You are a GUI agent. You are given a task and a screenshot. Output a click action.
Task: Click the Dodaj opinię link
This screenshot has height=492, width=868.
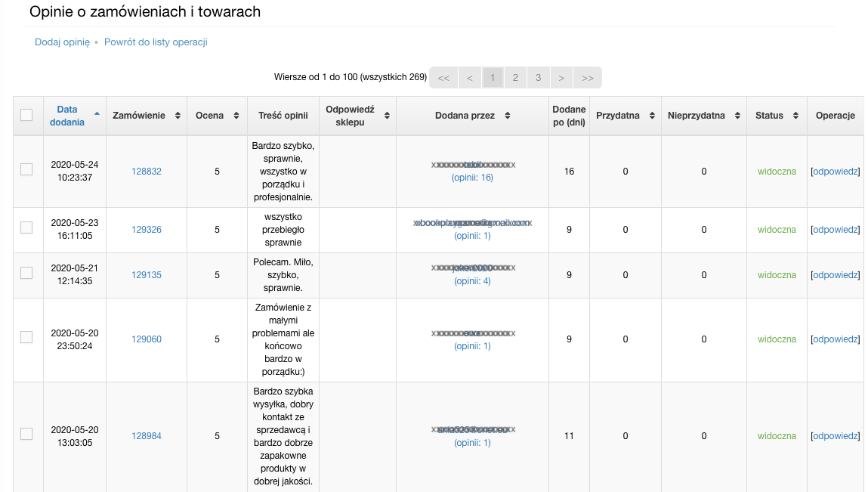62,42
